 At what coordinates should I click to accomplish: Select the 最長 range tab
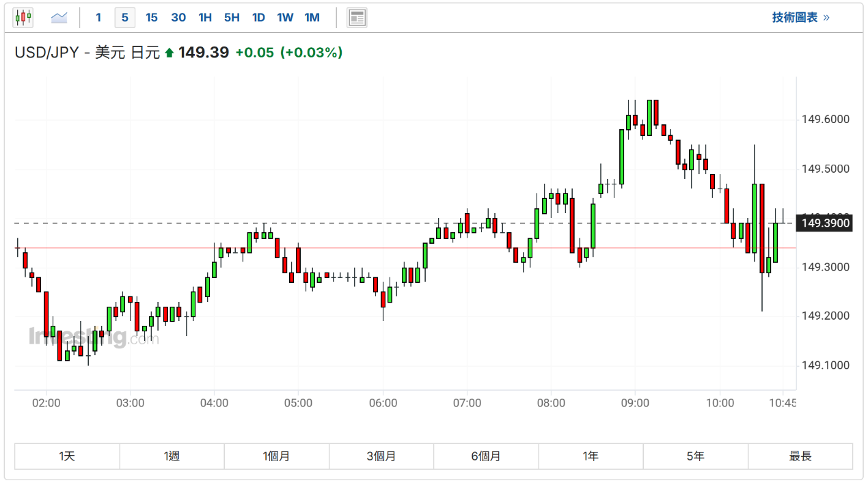[800, 456]
